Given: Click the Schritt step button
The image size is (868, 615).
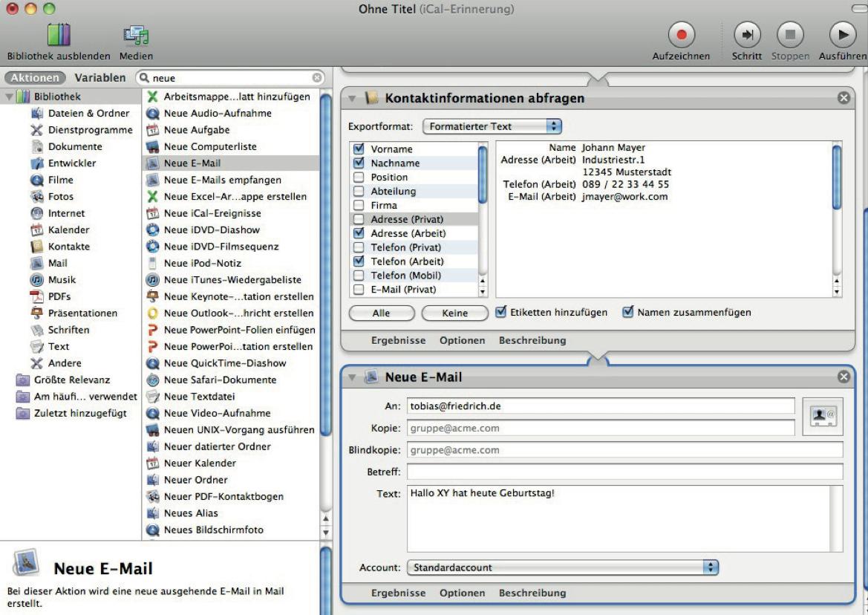Looking at the screenshot, I should [x=747, y=35].
